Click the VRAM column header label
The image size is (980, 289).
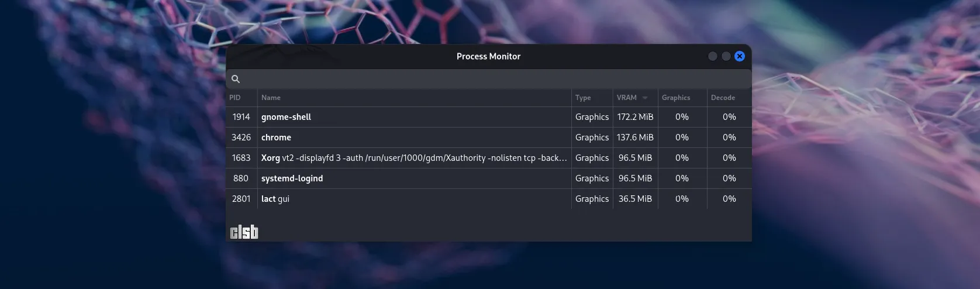click(x=626, y=98)
